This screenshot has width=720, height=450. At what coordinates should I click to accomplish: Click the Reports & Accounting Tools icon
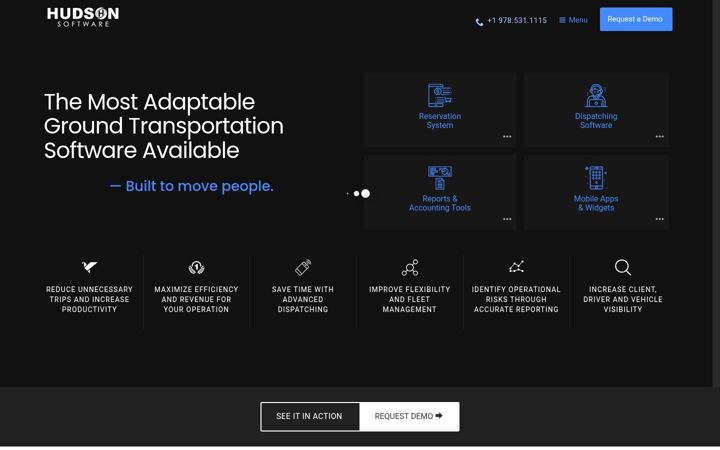click(x=439, y=178)
